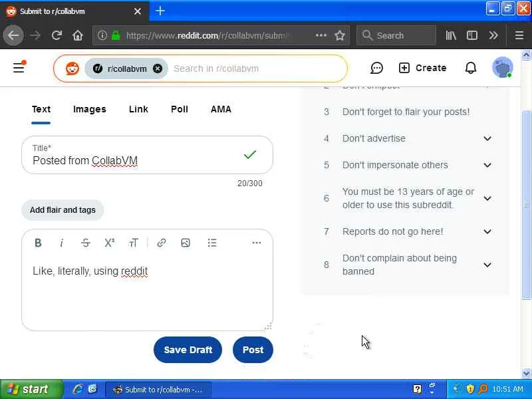Screen dimensions: 532x399
Task: Open the user avatar profile menu
Action: (x=503, y=68)
